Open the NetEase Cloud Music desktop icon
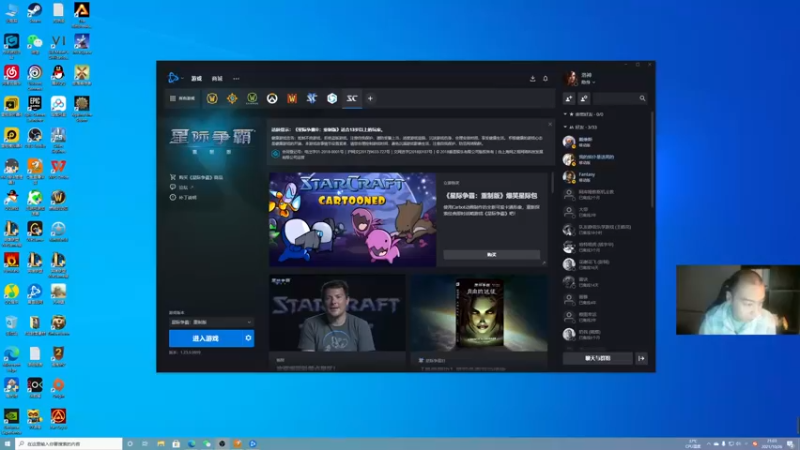The image size is (800, 450). pos(11,76)
